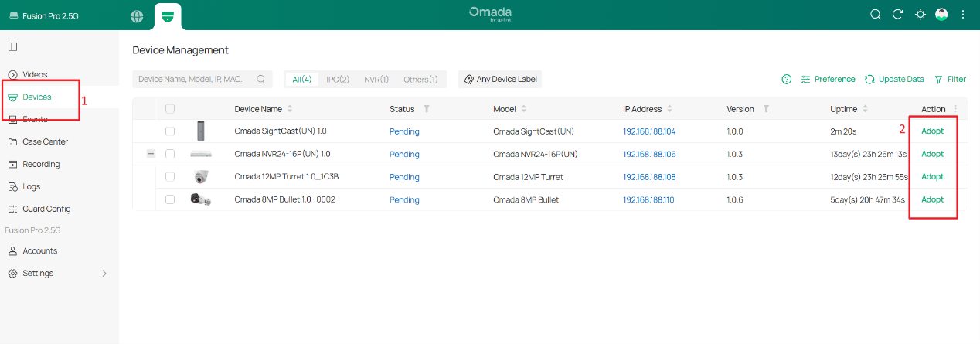The image size is (980, 344).
Task: Click the Omada NVR24-16P device thumbnail
Action: [201, 154]
